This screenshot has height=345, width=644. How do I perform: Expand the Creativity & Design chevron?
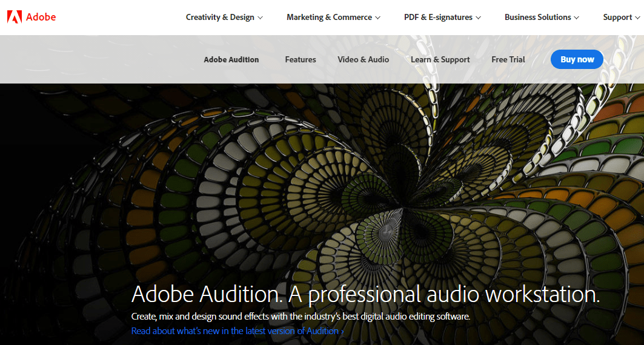(x=260, y=18)
